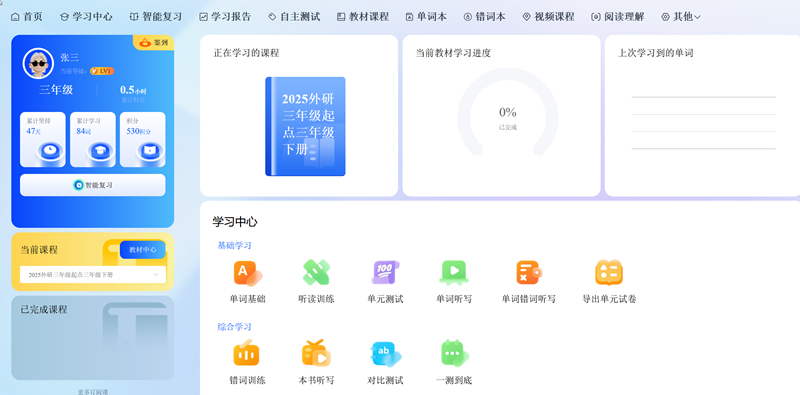The width and height of the screenshot is (800, 395).
Task: Open the 错词本 menu item
Action: tap(485, 17)
